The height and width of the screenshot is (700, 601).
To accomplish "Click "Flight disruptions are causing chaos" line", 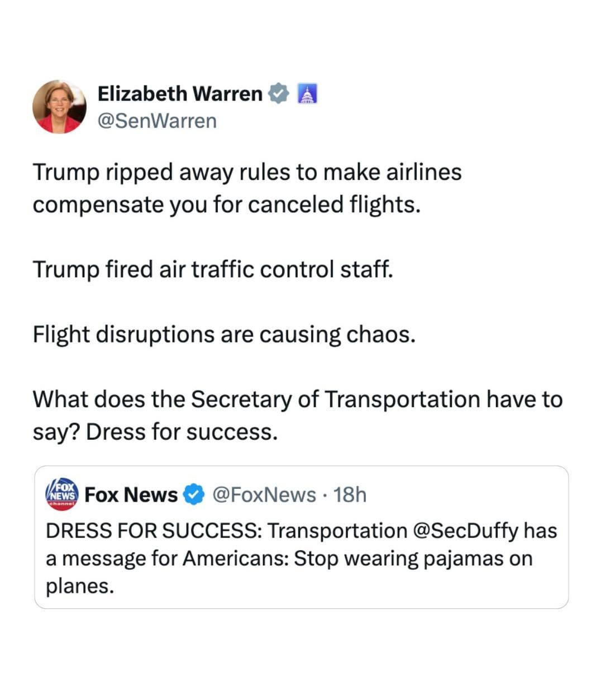I will [224, 335].
